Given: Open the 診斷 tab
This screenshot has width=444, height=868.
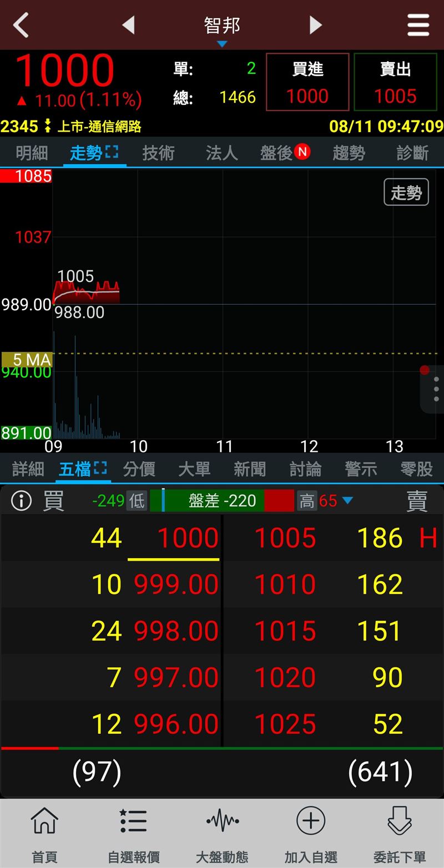Looking at the screenshot, I should (412, 153).
